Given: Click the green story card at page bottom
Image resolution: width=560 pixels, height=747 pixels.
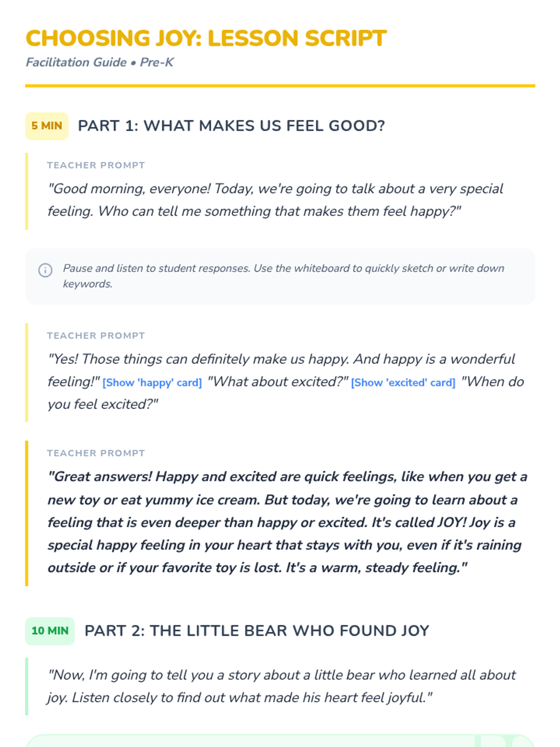Looking at the screenshot, I should tap(280, 740).
